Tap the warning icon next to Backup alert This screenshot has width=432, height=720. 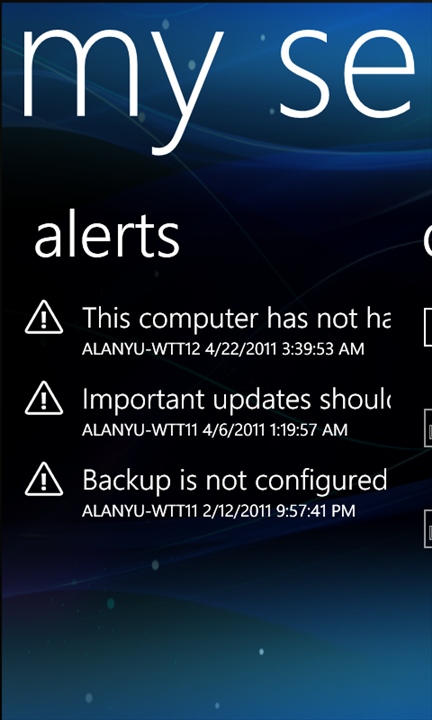point(44,479)
